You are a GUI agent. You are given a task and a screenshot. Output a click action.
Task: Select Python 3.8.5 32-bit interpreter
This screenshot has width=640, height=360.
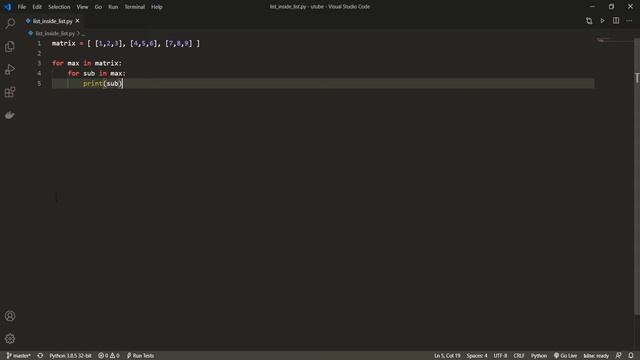(x=70, y=356)
